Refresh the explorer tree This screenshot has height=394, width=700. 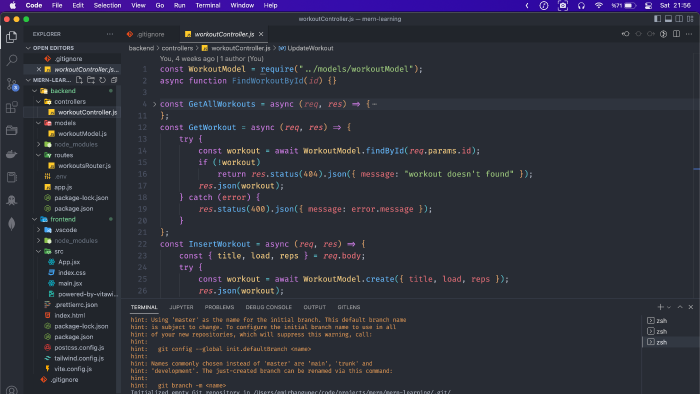coord(102,80)
